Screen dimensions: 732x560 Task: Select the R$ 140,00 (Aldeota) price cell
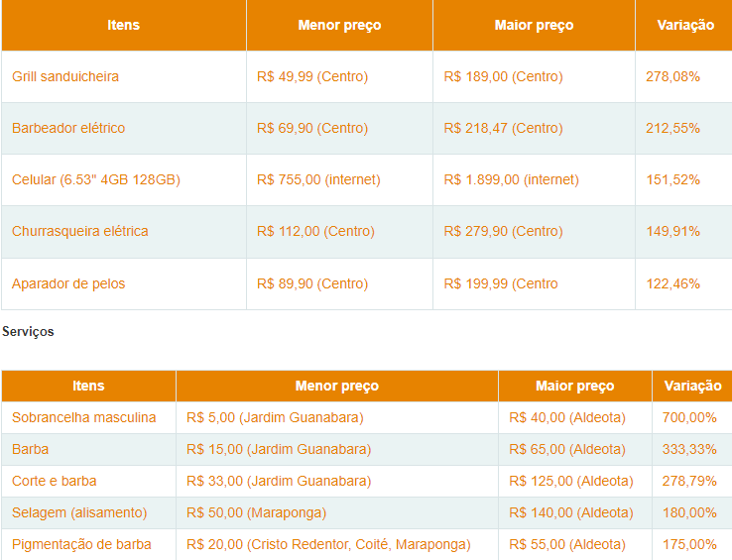pos(570,512)
